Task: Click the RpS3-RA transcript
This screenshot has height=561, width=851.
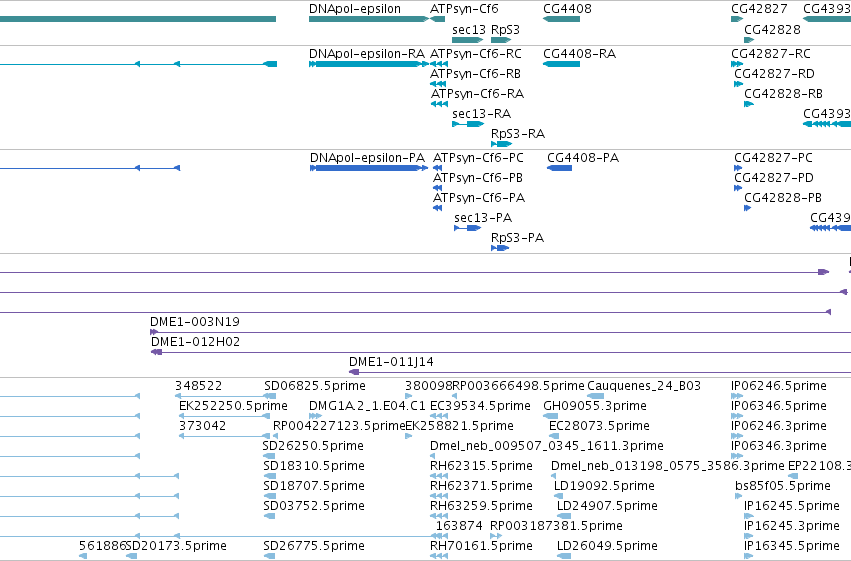Action: [501, 144]
